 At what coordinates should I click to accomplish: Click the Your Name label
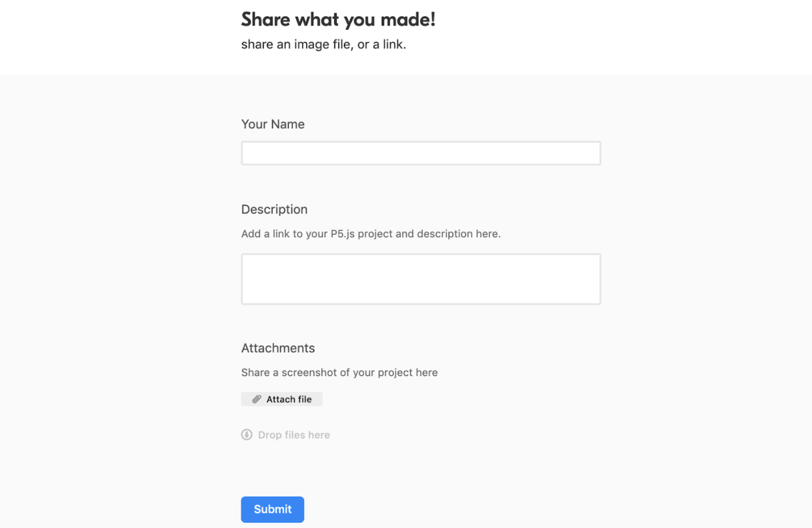click(x=273, y=124)
